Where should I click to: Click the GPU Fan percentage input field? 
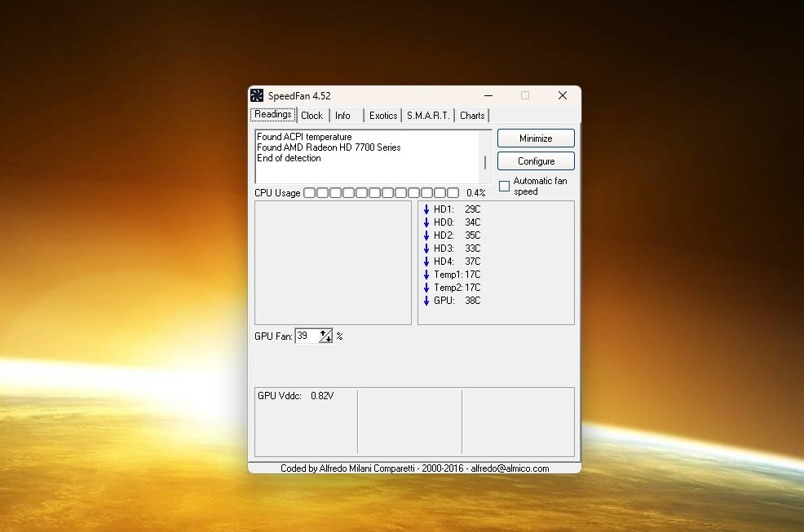click(307, 336)
